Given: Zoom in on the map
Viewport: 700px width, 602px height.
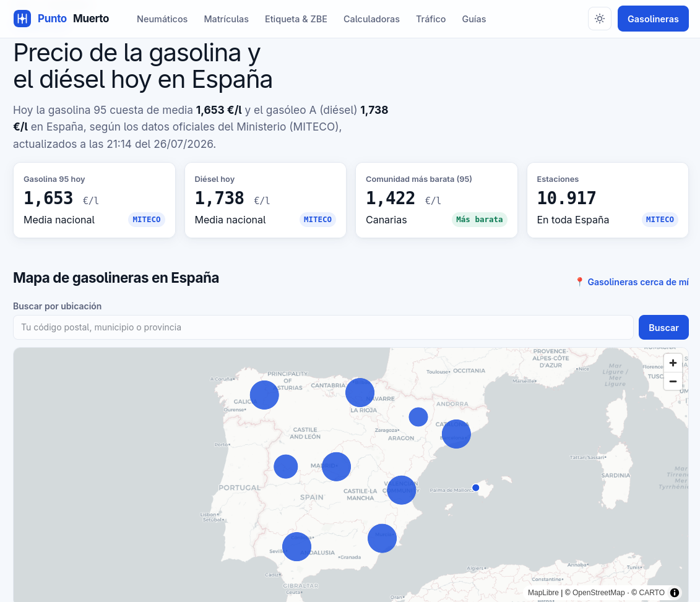Looking at the screenshot, I should point(673,363).
